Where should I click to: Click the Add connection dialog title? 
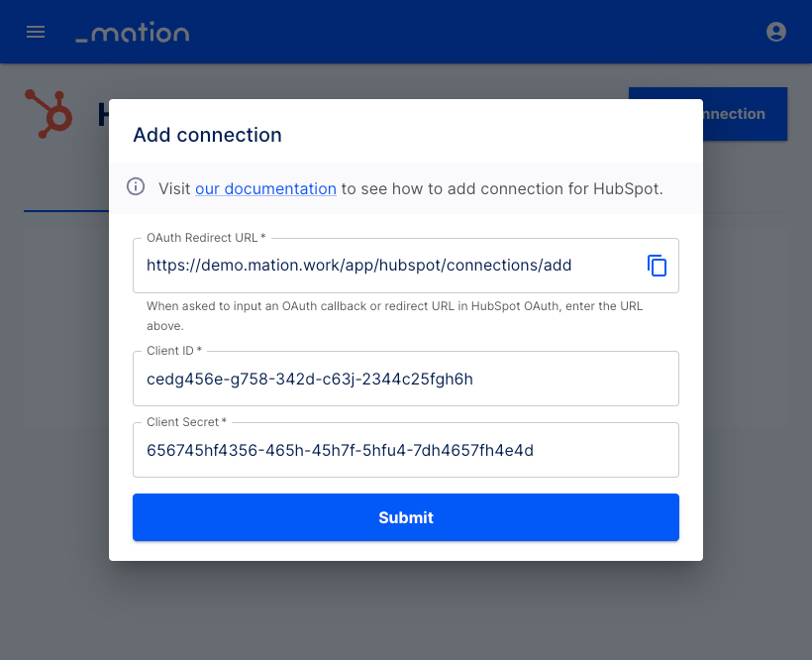point(207,135)
